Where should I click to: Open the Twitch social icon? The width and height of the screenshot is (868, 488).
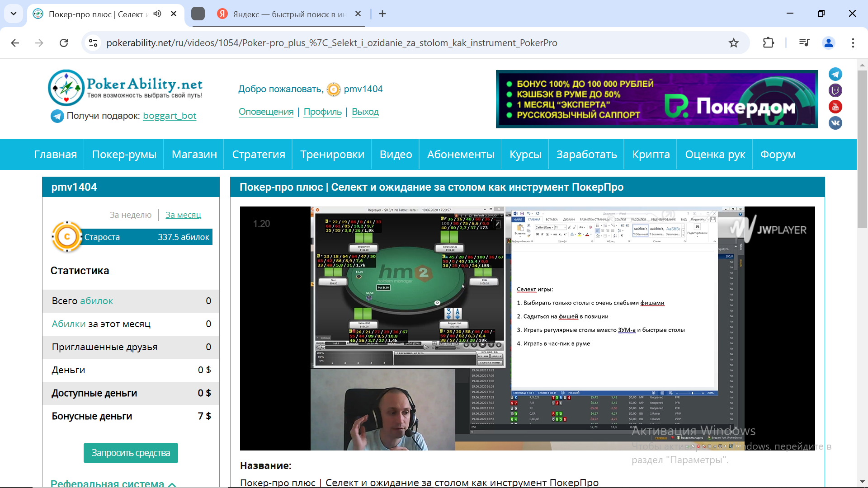click(x=835, y=90)
